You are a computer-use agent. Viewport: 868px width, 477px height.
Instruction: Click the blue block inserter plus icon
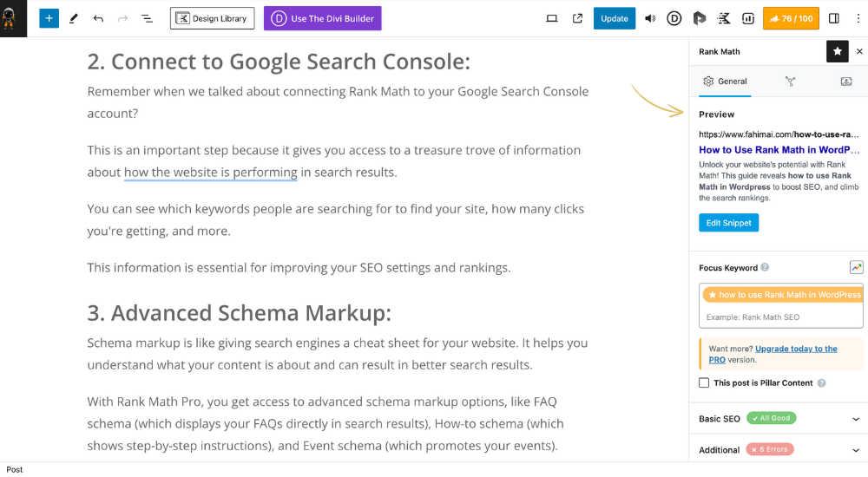click(x=49, y=18)
